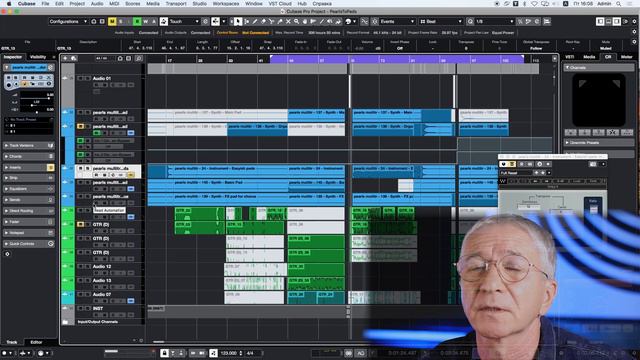Viewport: 640px width, 360px height.
Task: Click the status line setup gear icon
Action: click(634, 32)
